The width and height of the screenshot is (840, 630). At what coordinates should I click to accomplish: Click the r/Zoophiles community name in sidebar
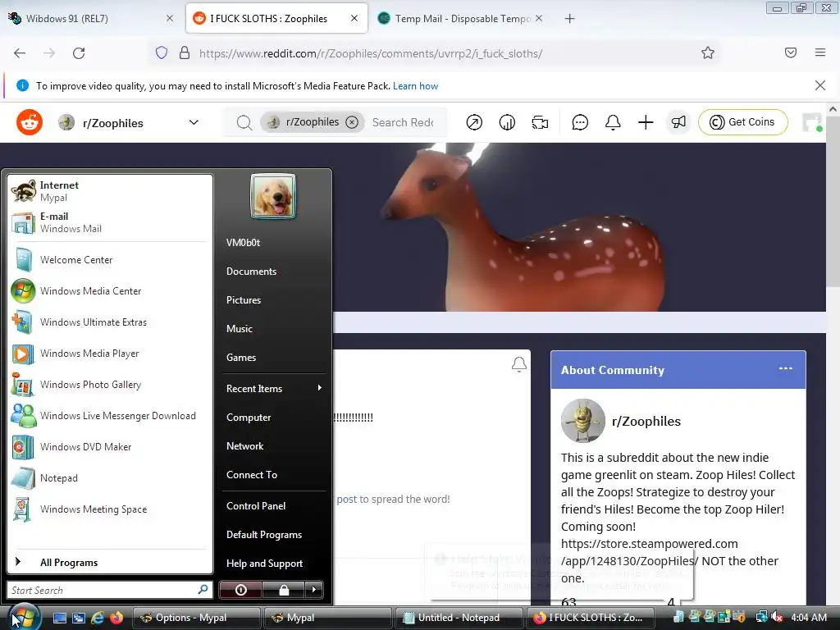pos(646,421)
